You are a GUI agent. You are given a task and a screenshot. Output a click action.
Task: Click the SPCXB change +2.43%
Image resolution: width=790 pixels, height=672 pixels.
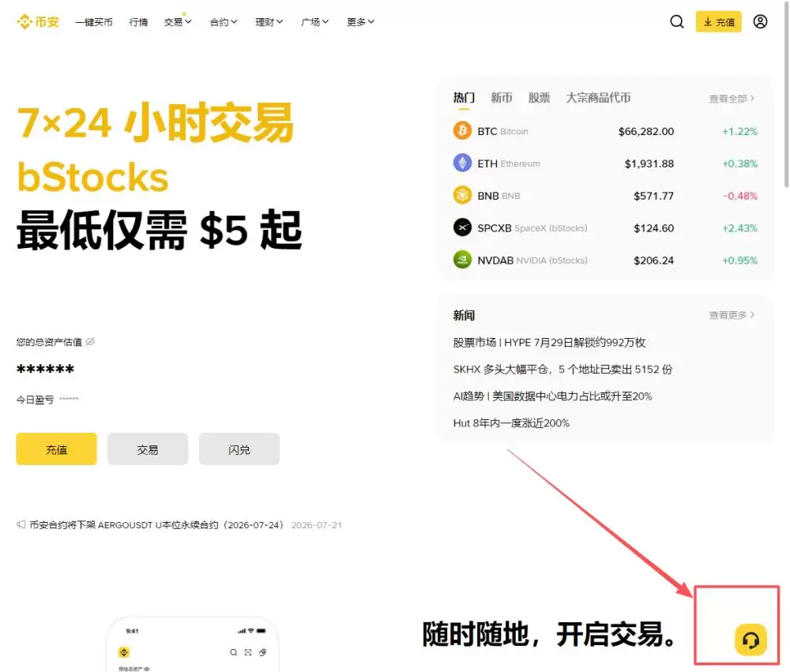pos(739,228)
